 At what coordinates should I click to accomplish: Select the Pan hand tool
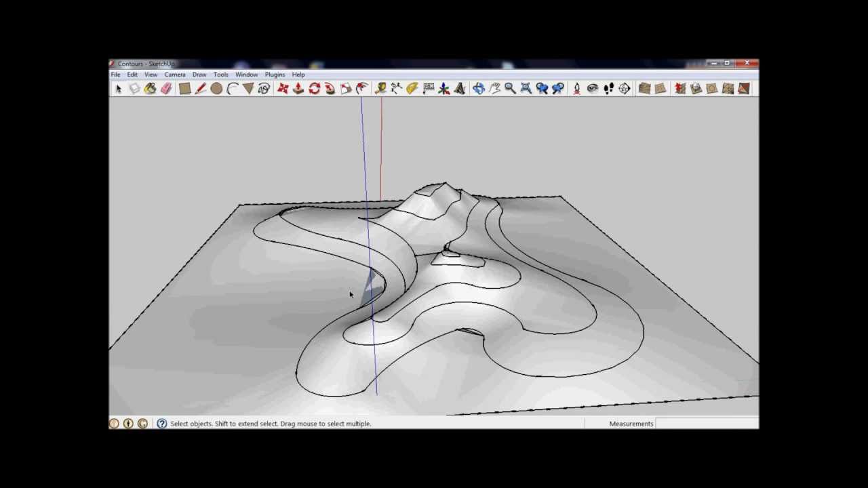click(x=494, y=88)
